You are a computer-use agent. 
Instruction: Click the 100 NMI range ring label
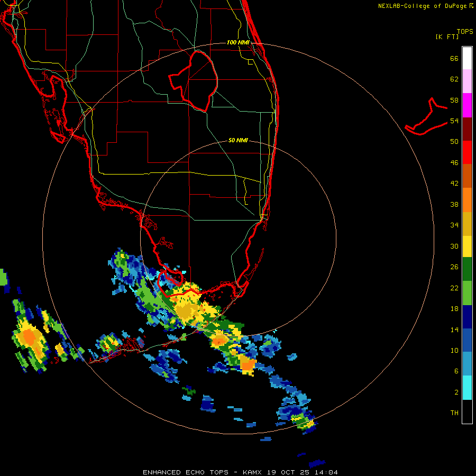(238, 42)
